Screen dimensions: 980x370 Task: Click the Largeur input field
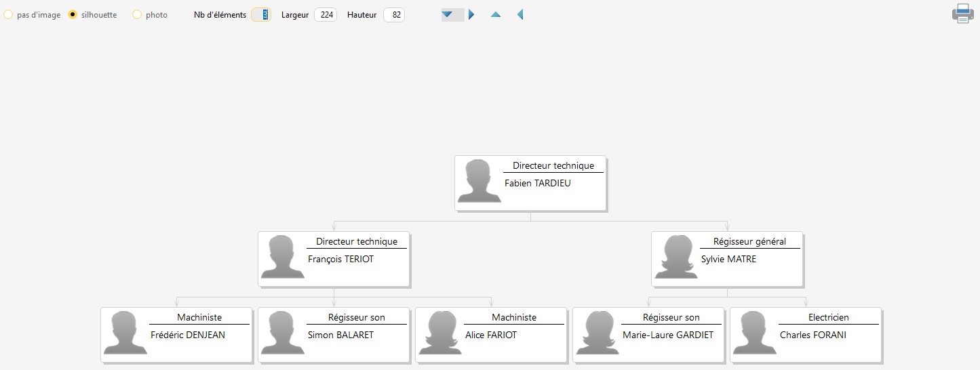pyautogui.click(x=326, y=14)
